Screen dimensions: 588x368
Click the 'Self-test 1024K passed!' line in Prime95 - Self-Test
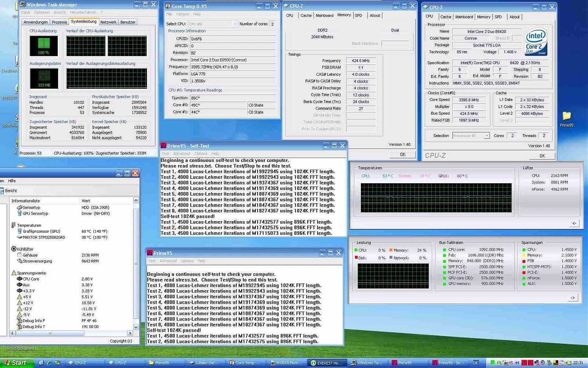187,216
